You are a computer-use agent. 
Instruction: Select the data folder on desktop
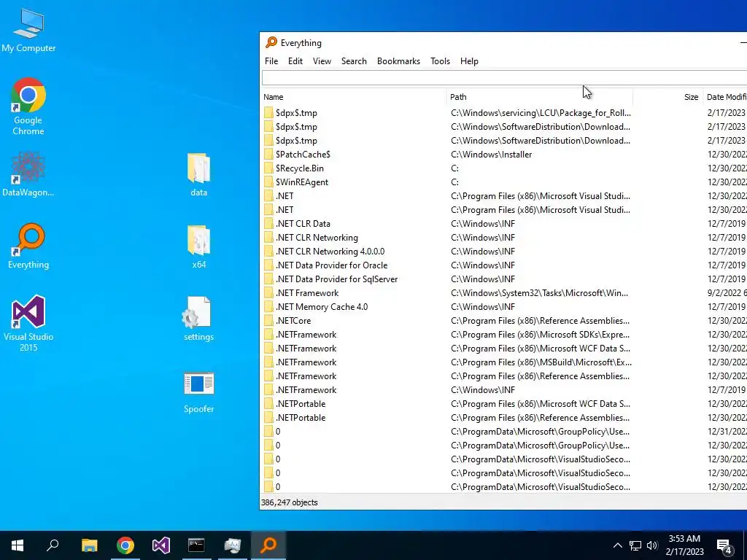pyautogui.click(x=198, y=174)
